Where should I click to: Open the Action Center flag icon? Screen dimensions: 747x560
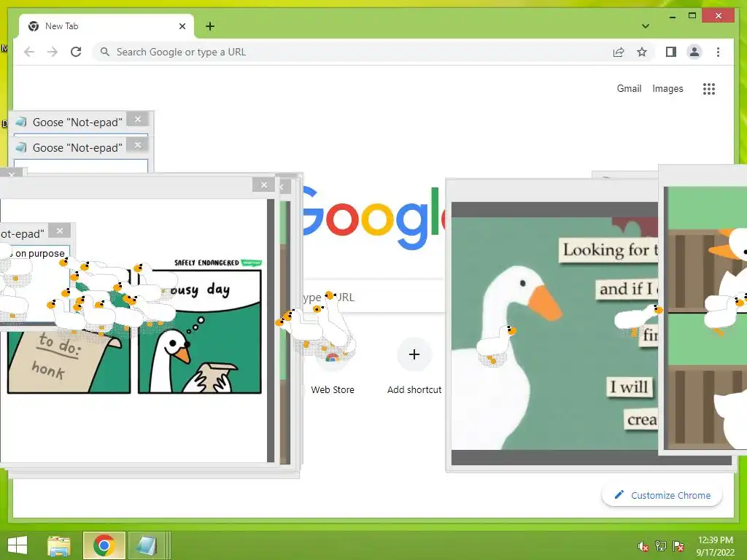click(x=678, y=546)
